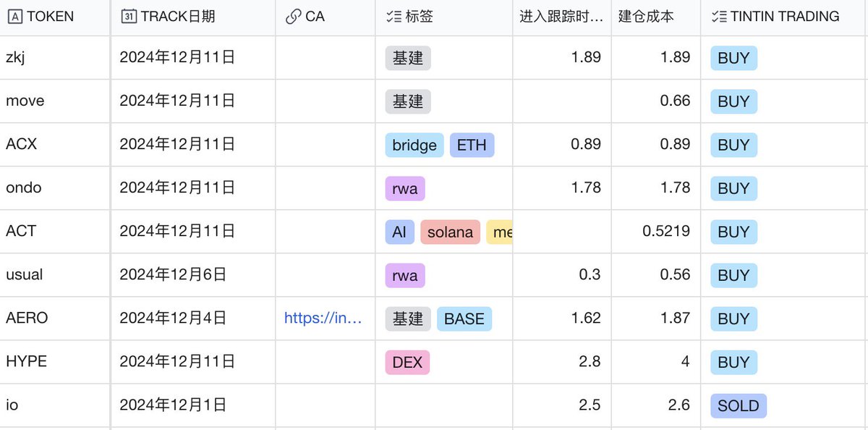
Task: Select the 0.3 value in usual row
Action: 590,275
